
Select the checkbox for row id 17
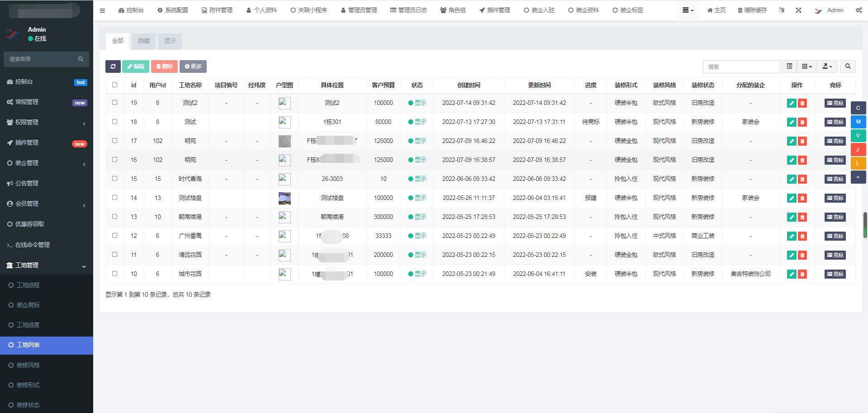point(114,141)
